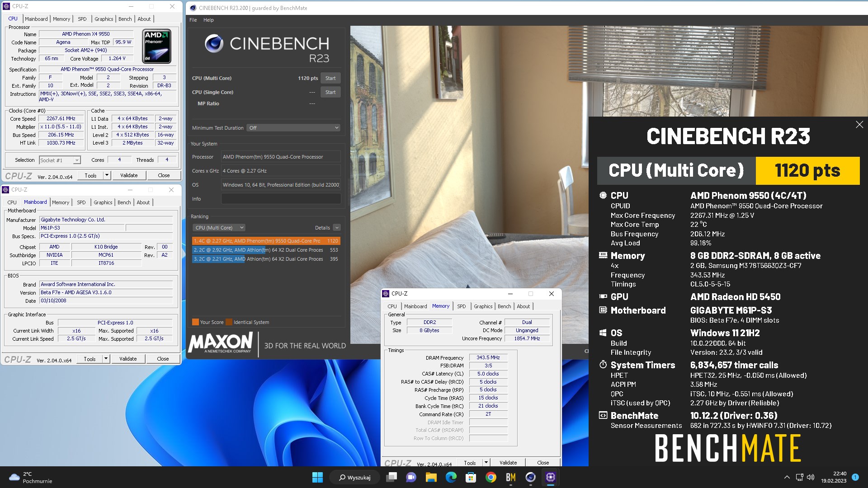
Task: Click the Maxon logo in Cinebench
Action: [221, 343]
